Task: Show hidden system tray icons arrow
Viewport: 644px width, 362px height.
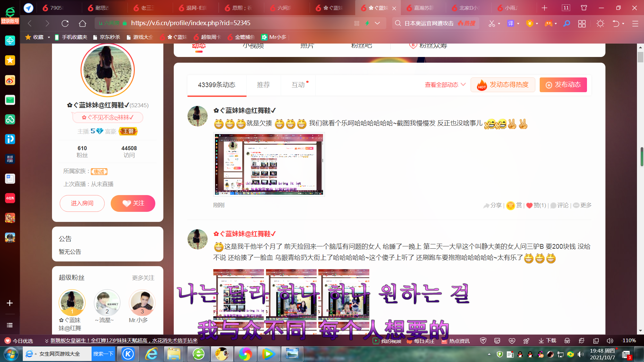Action: (489, 354)
